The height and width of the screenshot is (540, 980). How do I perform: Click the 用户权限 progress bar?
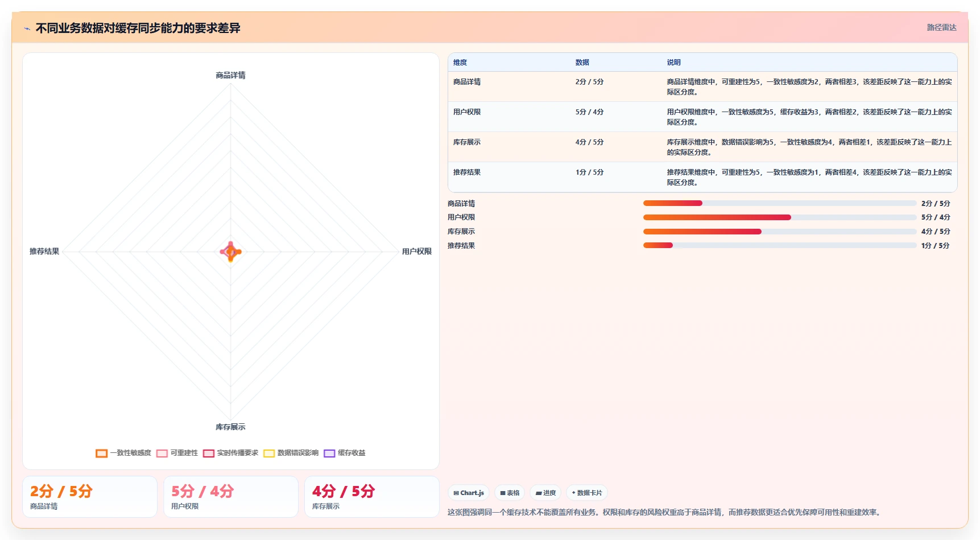[779, 217]
